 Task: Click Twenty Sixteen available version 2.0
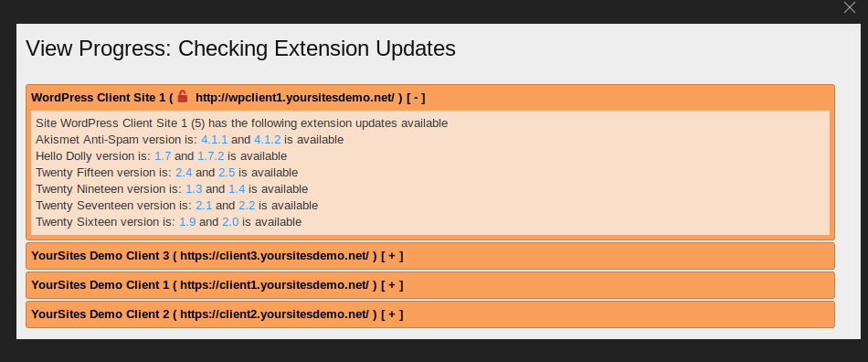pos(230,222)
